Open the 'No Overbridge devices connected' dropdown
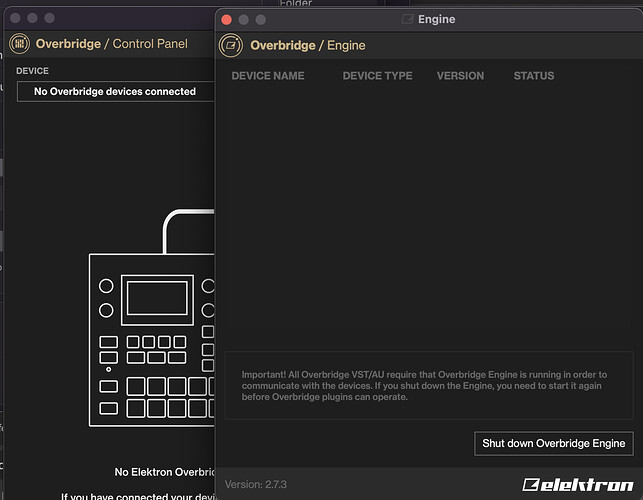This screenshot has width=643, height=500. (x=115, y=91)
